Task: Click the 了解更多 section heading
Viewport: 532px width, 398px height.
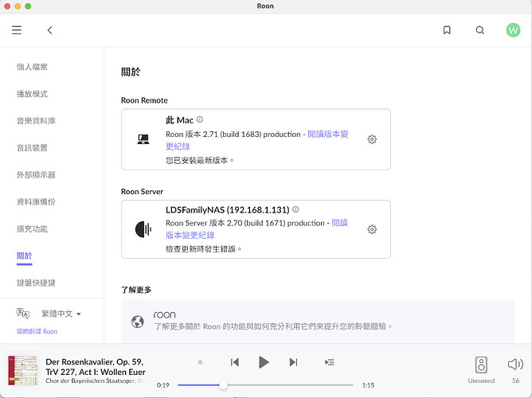Action: pyautogui.click(x=136, y=290)
